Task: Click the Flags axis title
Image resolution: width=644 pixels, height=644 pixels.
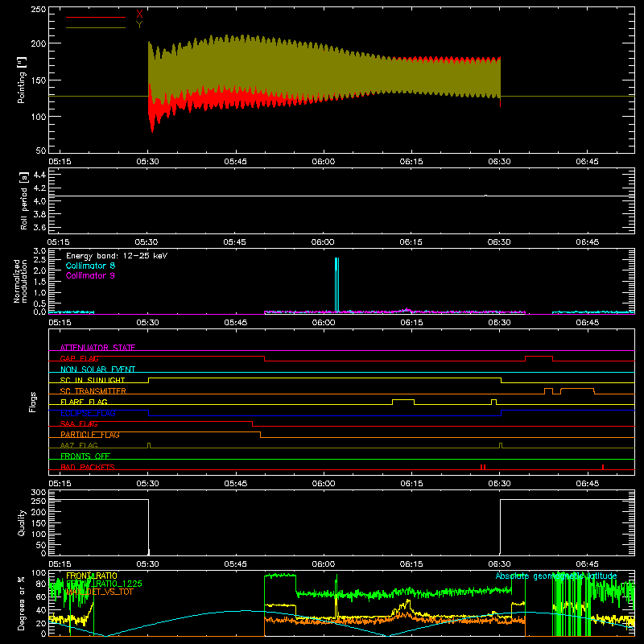Action: point(33,402)
